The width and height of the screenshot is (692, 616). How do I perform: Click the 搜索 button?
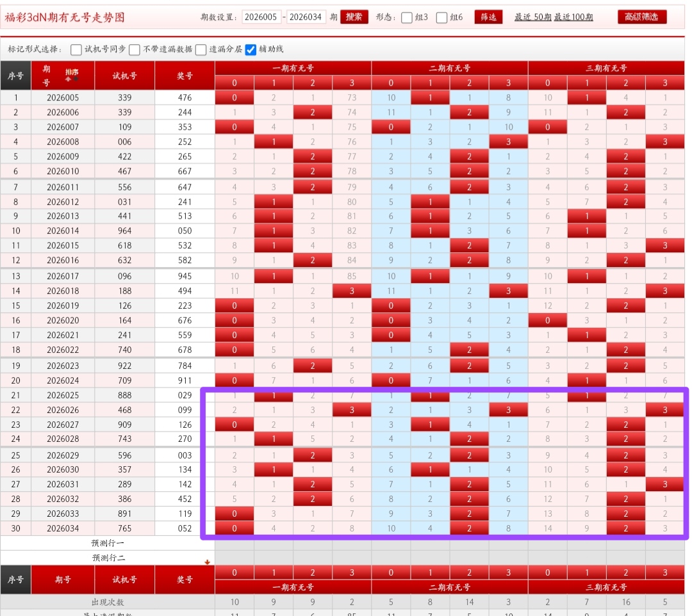click(x=354, y=17)
